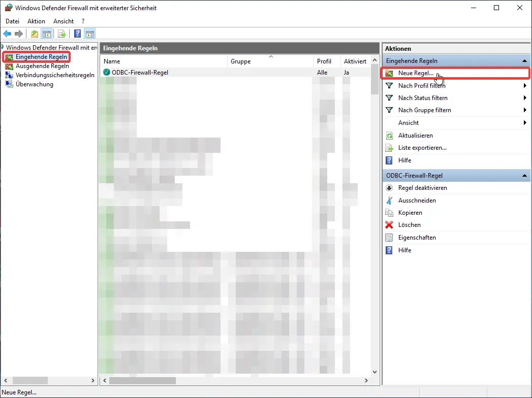Click the Export list toolbar icon
Image resolution: width=532 pixels, height=398 pixels.
click(62, 34)
